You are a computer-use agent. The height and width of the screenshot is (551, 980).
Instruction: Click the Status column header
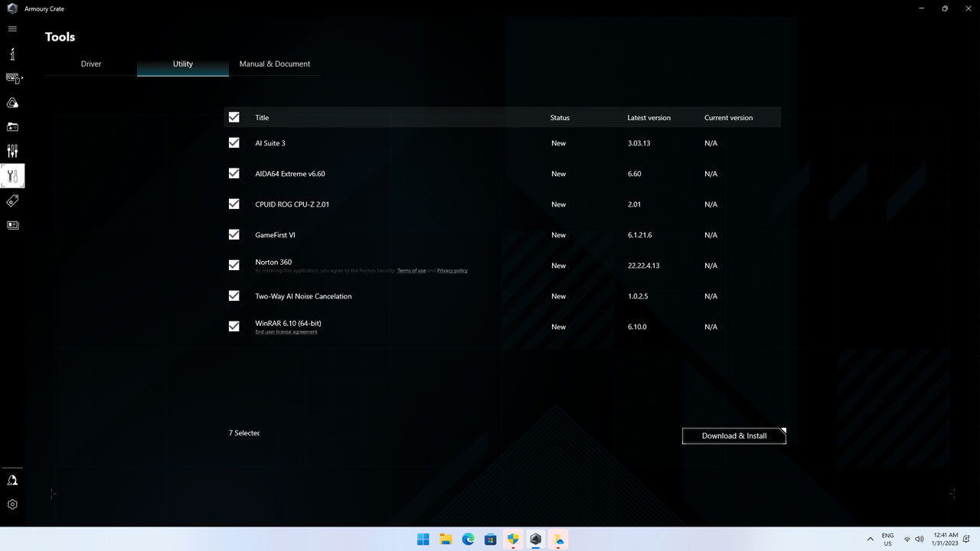point(560,118)
